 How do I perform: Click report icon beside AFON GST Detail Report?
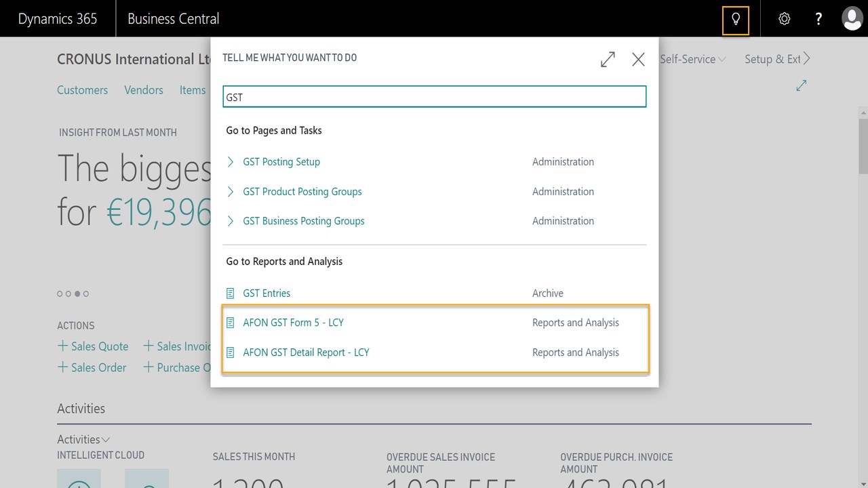click(x=231, y=352)
